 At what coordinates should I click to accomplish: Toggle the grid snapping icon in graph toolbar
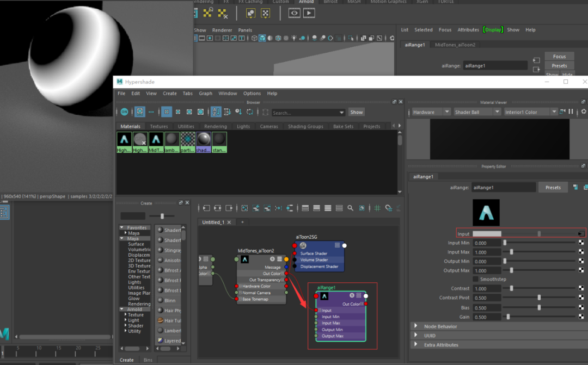point(389,208)
